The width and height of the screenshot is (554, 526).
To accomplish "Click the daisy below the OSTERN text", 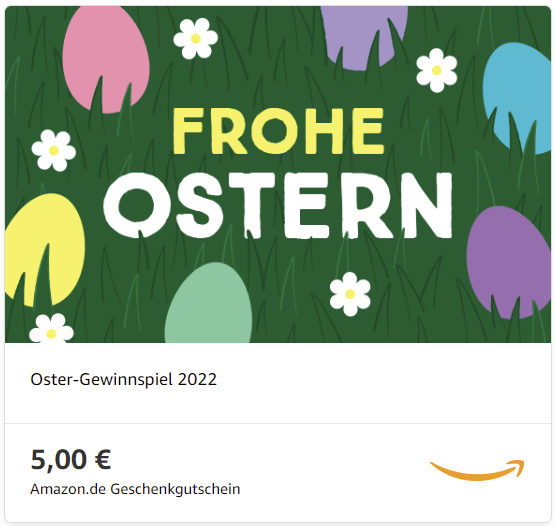I will [x=350, y=294].
